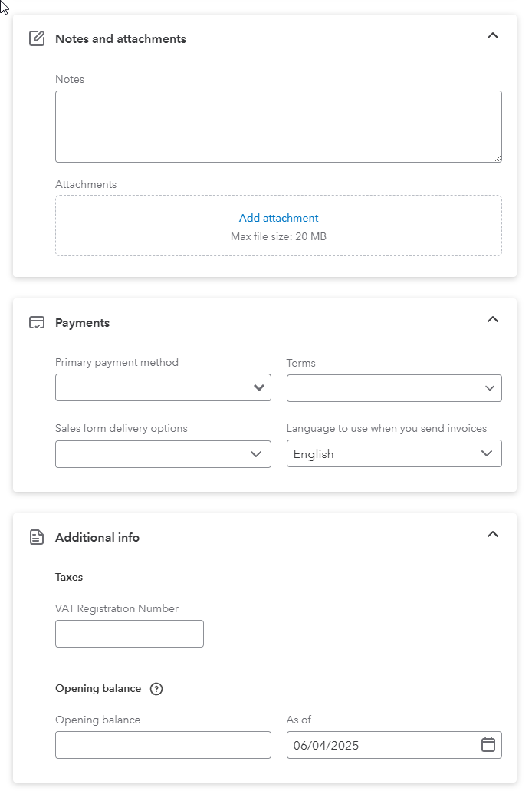Collapse the Notes and attachments section

(x=493, y=35)
